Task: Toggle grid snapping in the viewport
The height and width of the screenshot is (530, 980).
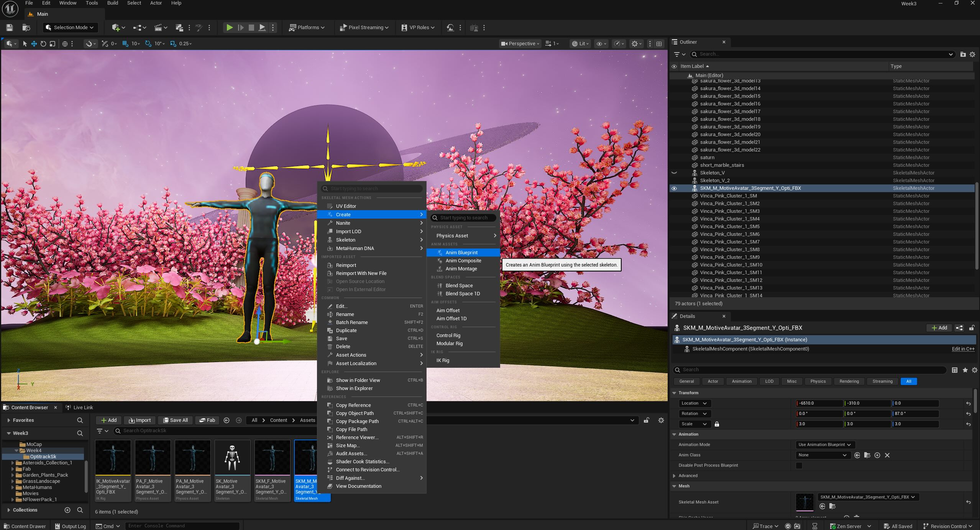Action: pos(125,44)
